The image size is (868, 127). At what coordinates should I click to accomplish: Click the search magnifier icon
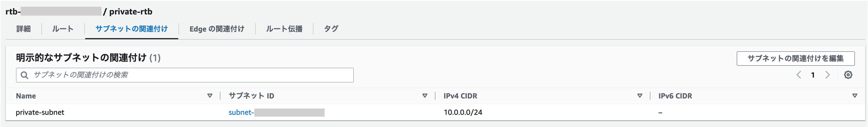24,75
